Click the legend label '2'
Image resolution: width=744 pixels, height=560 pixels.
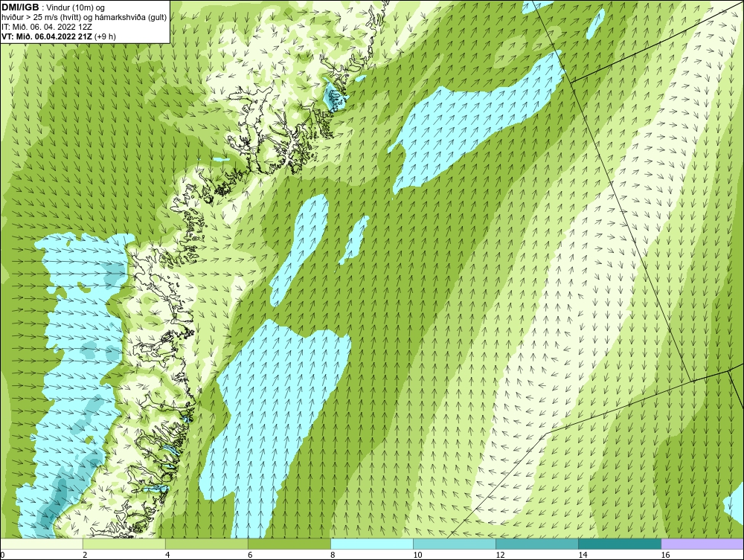(85, 555)
